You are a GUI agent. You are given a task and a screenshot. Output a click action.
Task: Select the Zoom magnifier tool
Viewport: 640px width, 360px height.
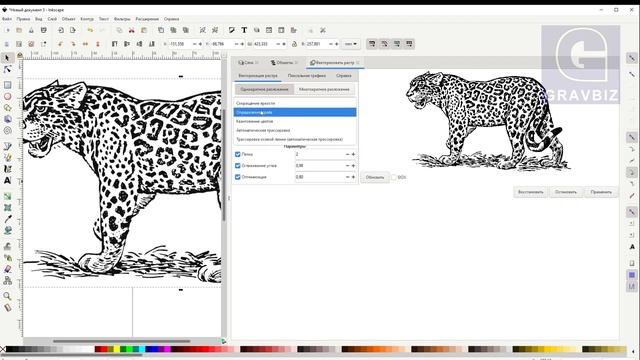point(7,296)
